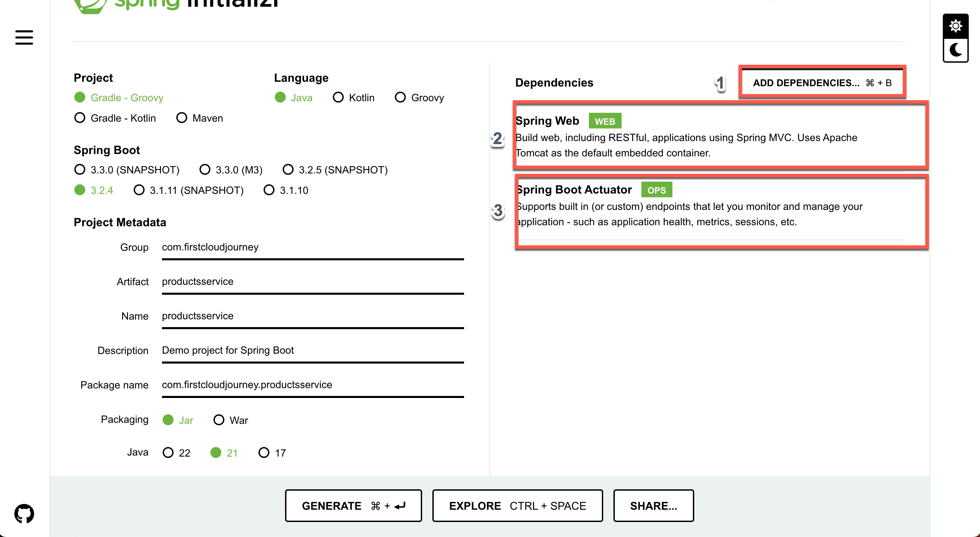This screenshot has width=980, height=537.
Task: Choose Kotlin as the language
Action: [353, 98]
